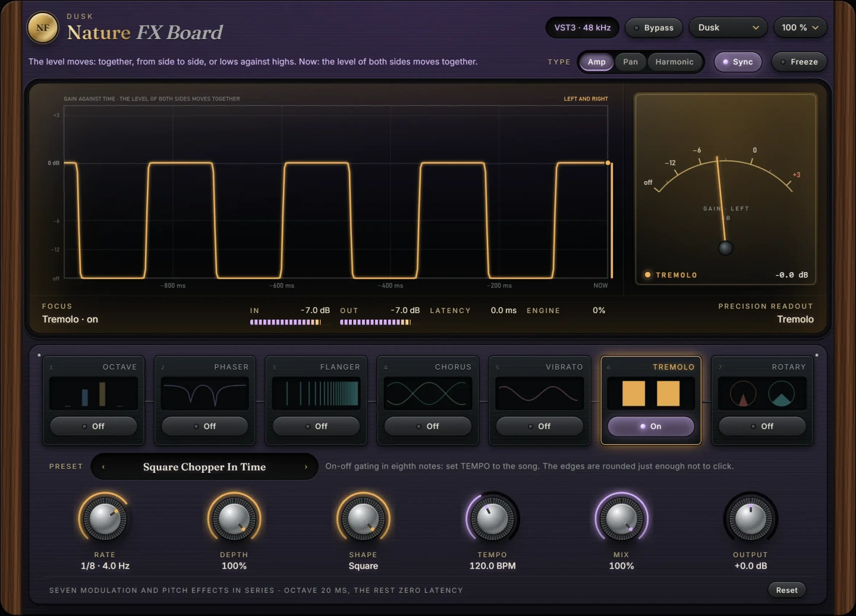Turn off the Tremolo effect
This screenshot has width=856, height=616.
coord(651,427)
